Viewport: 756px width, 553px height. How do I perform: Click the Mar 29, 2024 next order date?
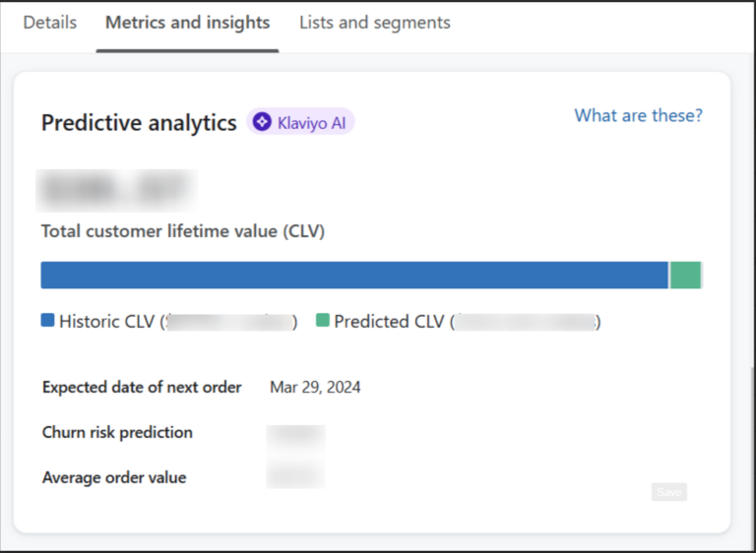pyautogui.click(x=315, y=387)
